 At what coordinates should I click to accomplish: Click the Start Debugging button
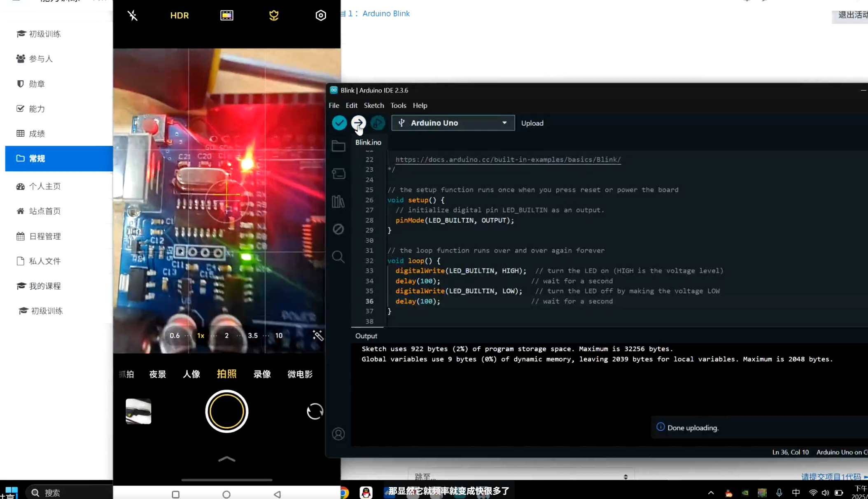coord(377,123)
